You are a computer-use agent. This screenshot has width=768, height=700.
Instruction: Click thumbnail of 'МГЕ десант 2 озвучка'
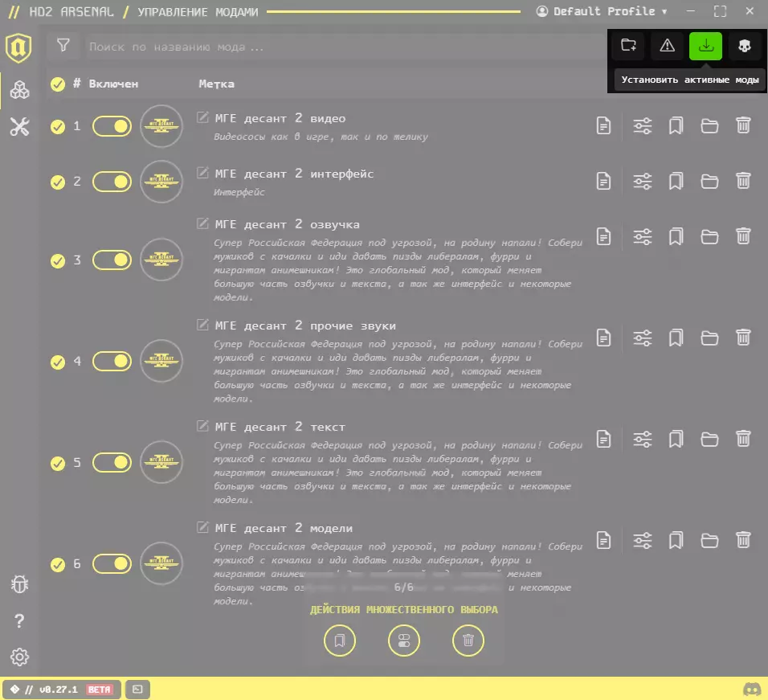click(161, 260)
